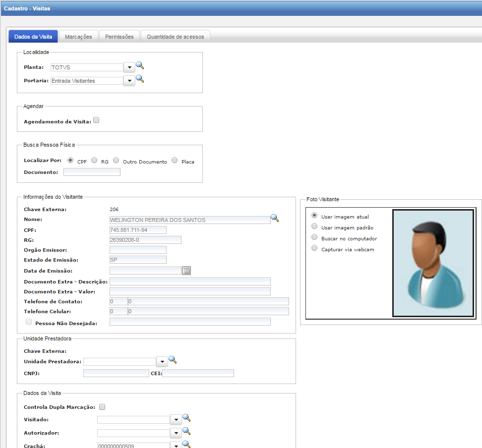Click the visitor photo avatar thumbnail
The width and height of the screenshot is (482, 448).
[x=434, y=263]
